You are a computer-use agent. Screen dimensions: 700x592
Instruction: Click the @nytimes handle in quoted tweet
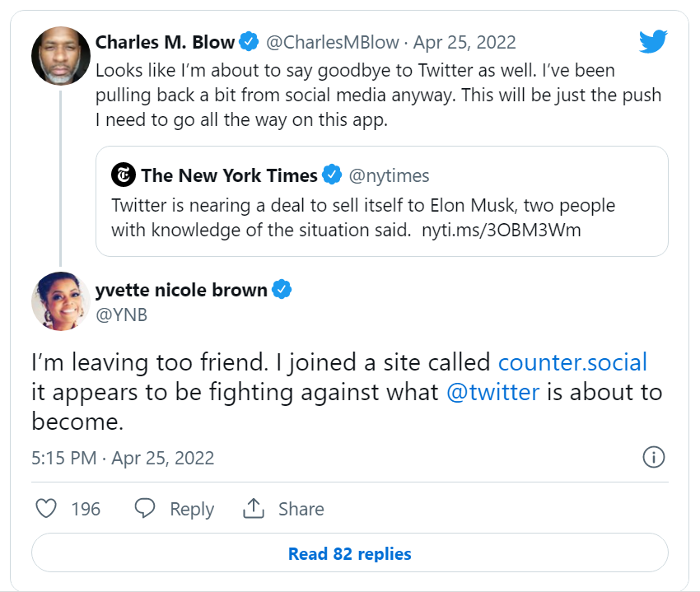[389, 175]
